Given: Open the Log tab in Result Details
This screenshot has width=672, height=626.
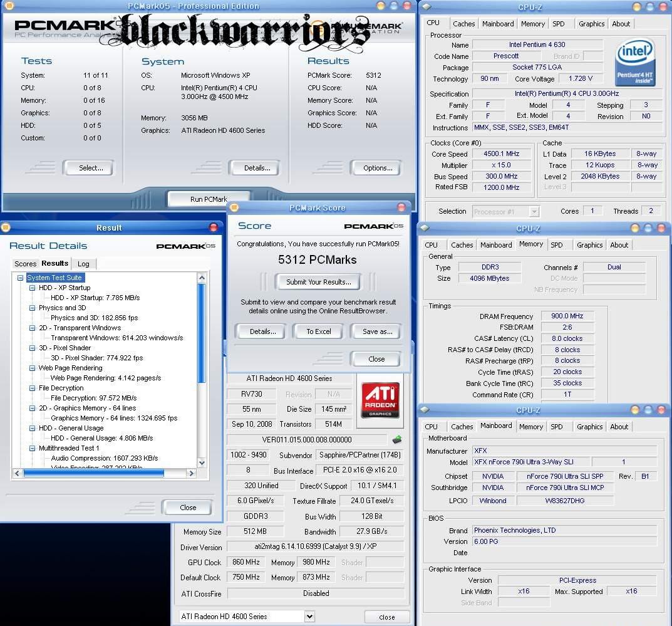Looking at the screenshot, I should (x=83, y=264).
